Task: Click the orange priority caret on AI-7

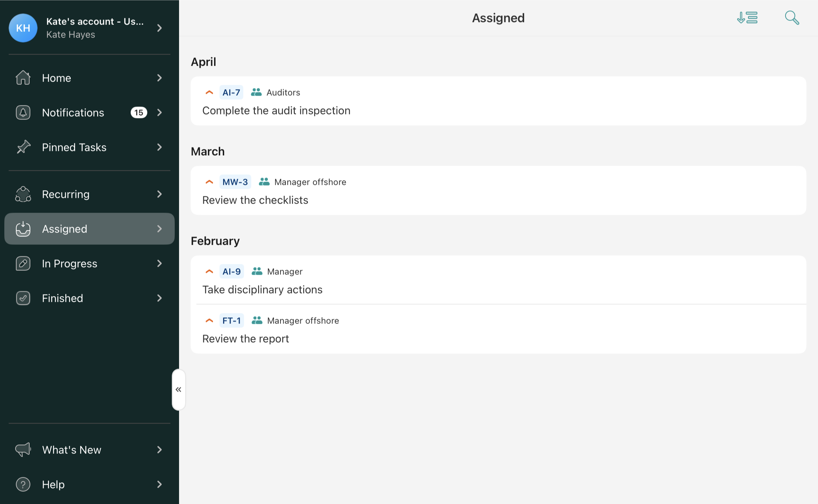Action: click(x=209, y=92)
